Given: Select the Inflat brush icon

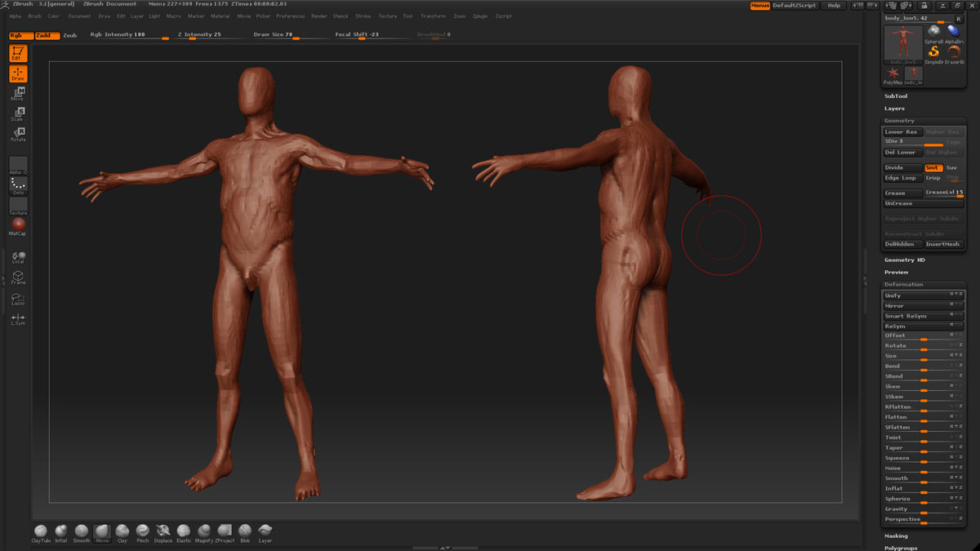Looking at the screenshot, I should [61, 531].
